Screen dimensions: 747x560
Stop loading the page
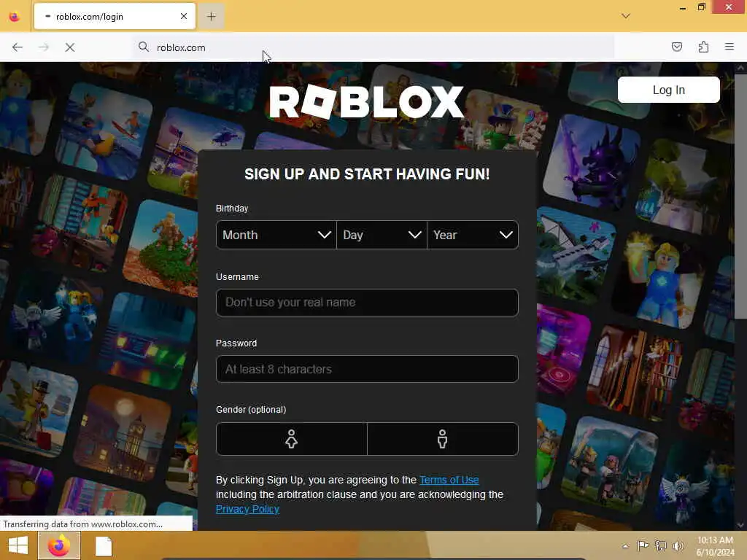coord(69,47)
